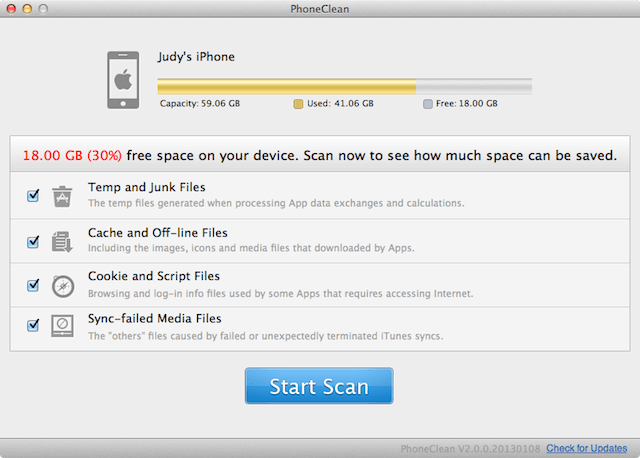The width and height of the screenshot is (640, 458).
Task: Start the scan with the Start Scan button
Action: coord(319,386)
